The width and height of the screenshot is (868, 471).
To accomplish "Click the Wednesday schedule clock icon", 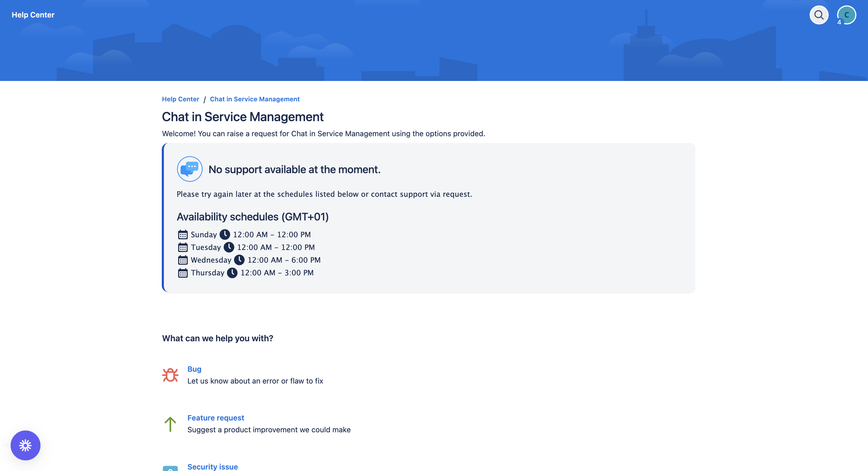I will pos(239,260).
